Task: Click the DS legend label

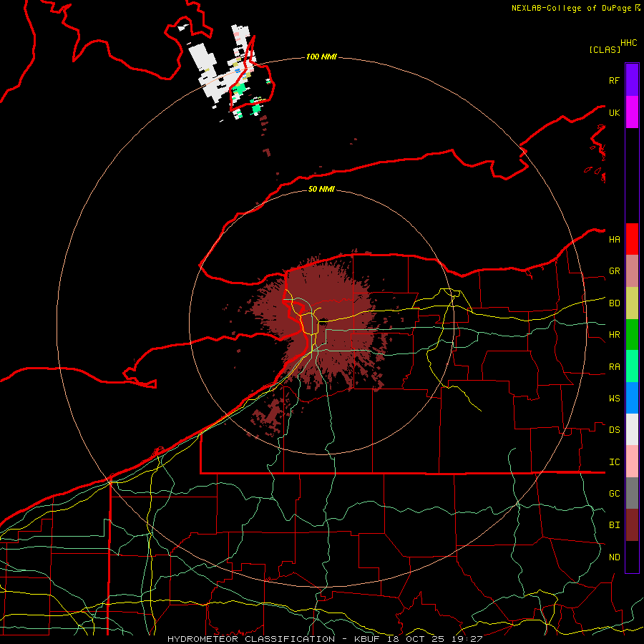Action: point(614,430)
